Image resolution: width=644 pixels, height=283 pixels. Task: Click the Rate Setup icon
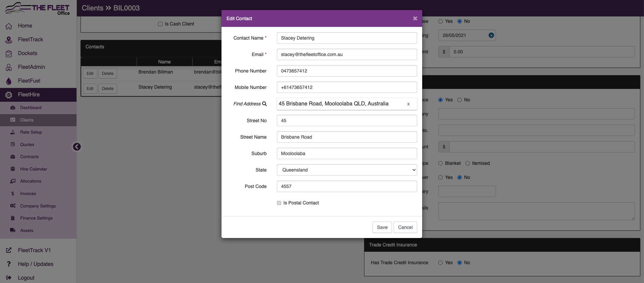13,132
